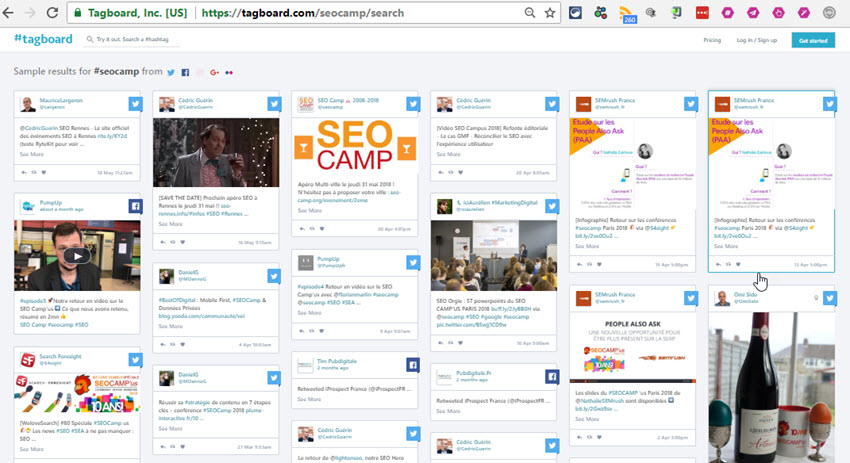The height and width of the screenshot is (463, 850).
Task: Open the RSS extension icon showing 260
Action: pyautogui.click(x=627, y=14)
